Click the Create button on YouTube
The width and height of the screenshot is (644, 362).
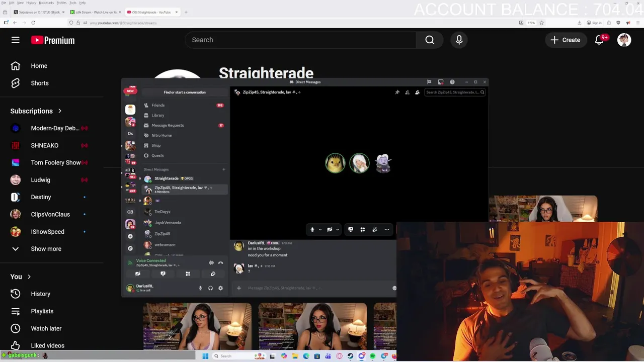click(x=565, y=40)
